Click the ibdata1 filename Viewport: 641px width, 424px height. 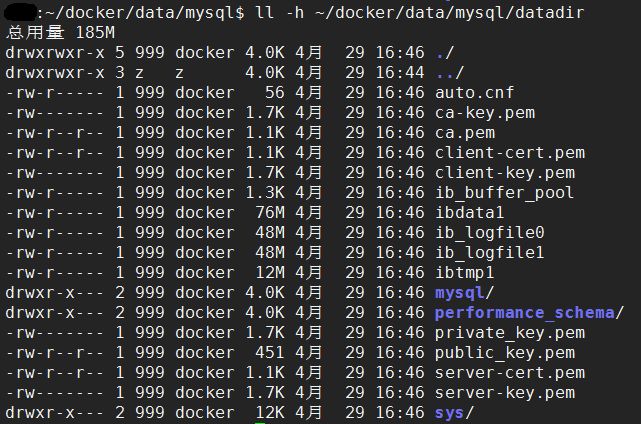[469, 213]
